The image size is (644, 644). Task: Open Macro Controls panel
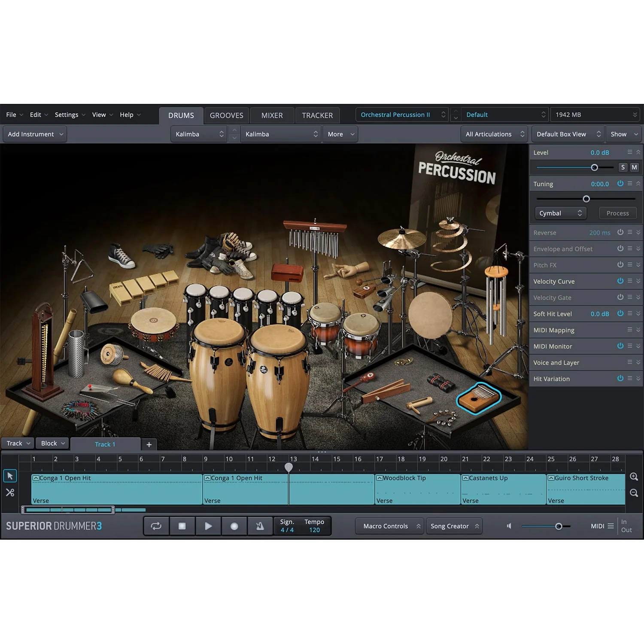point(389,526)
